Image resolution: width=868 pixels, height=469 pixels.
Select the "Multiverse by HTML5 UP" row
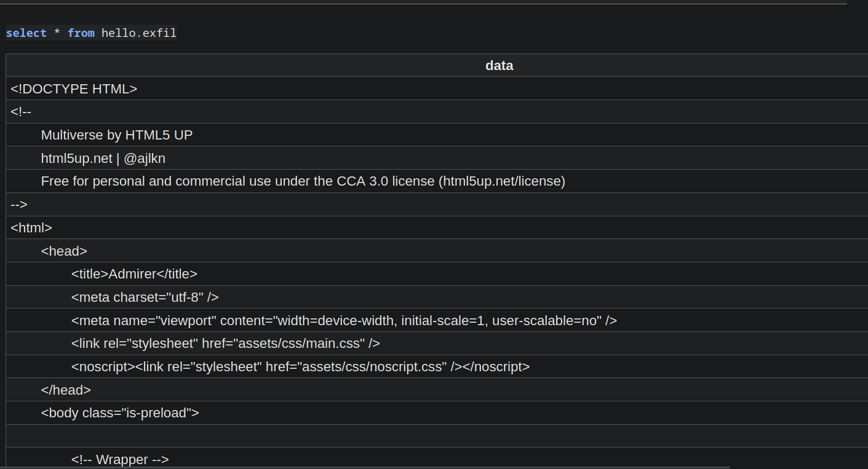tap(117, 135)
